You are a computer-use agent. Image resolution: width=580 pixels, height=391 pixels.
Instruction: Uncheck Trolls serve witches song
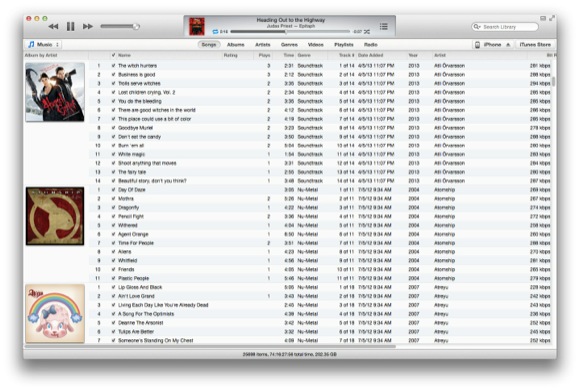click(x=113, y=83)
